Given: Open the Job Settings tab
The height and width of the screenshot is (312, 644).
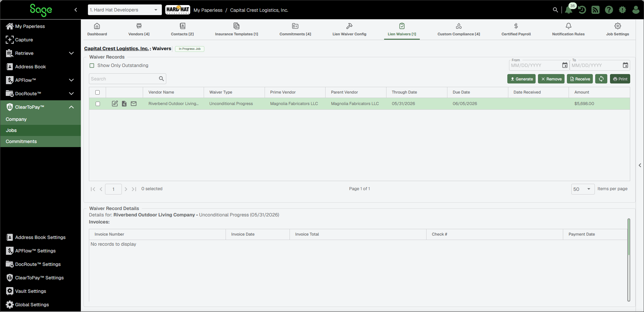Looking at the screenshot, I should pyautogui.click(x=617, y=30).
